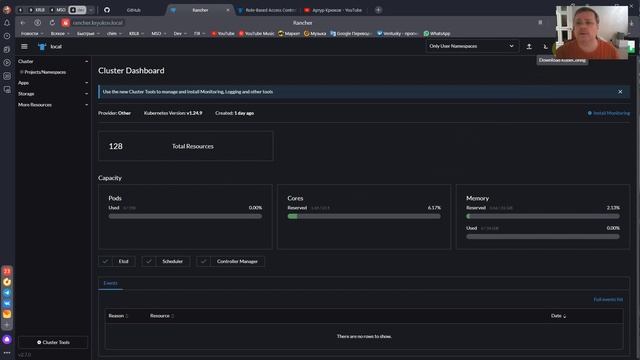Click the browser profile avatar
The height and width of the screenshot is (360, 640).
[x=7, y=10]
